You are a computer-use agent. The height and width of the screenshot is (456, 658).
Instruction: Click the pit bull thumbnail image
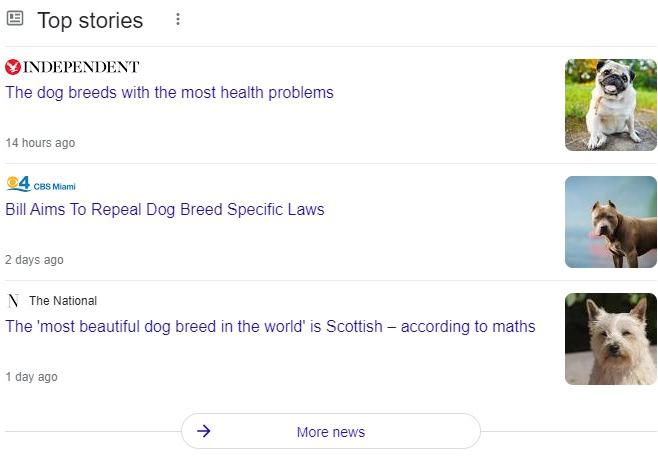pyautogui.click(x=610, y=222)
